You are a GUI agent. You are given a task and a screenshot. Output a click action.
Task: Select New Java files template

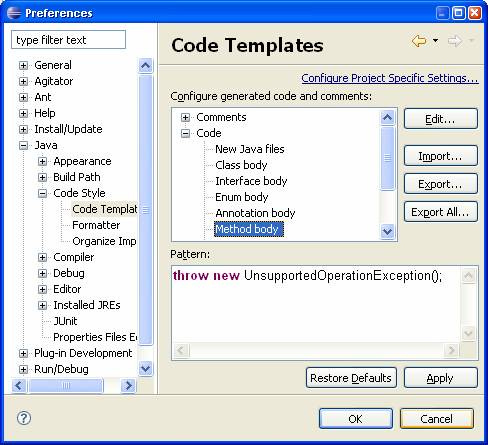(250, 149)
